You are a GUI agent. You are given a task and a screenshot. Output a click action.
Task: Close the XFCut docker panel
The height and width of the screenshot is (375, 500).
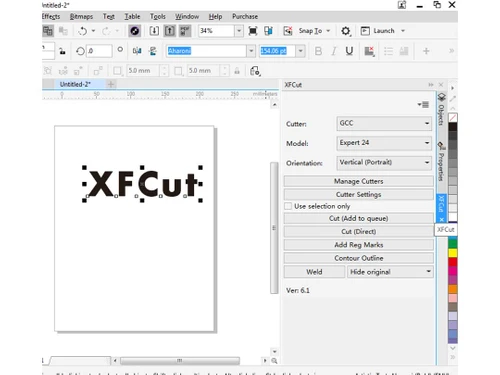pos(441,85)
